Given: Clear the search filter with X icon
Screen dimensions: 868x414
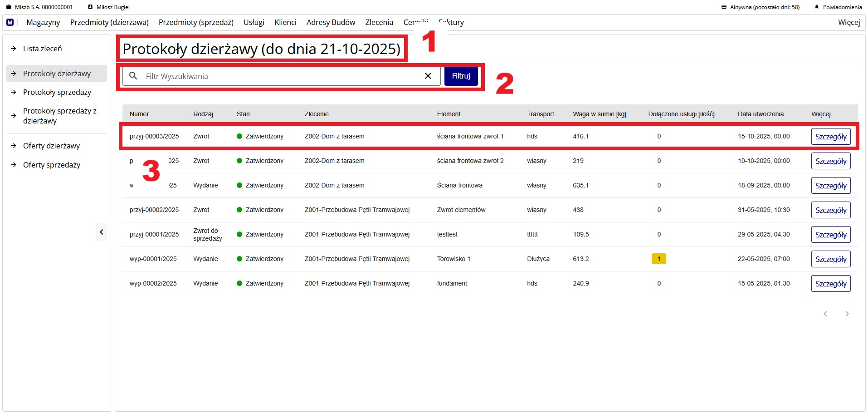Looking at the screenshot, I should click(x=428, y=76).
